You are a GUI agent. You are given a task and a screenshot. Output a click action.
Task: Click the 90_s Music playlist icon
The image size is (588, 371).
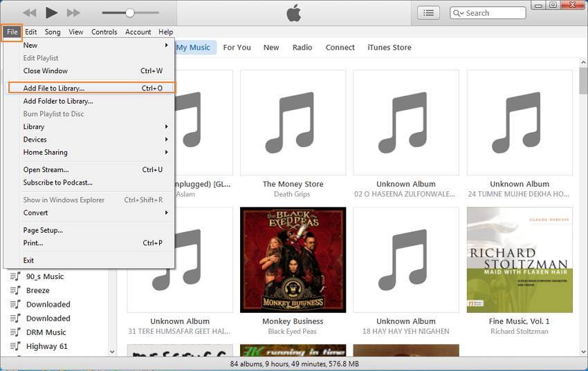(15, 276)
